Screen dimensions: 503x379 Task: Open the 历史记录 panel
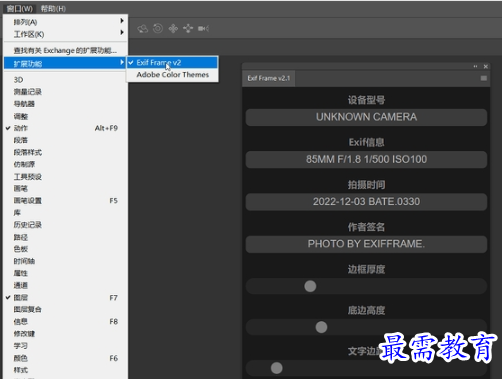tap(66, 225)
